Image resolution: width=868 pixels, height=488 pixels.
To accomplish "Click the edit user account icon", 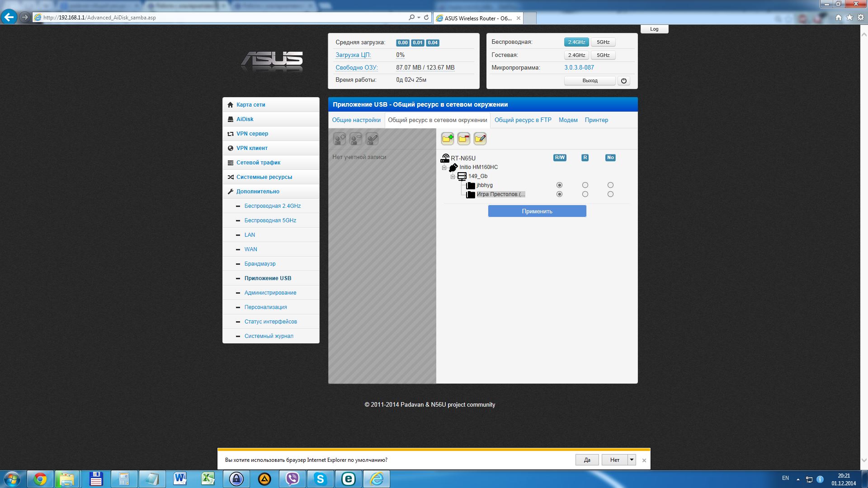I will coord(372,139).
